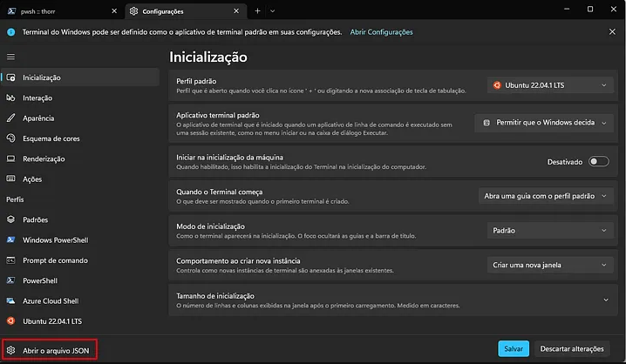Screen dimensions: 626x364
Task: Open the Azure Cloud Shell profile settings
Action: (80, 301)
